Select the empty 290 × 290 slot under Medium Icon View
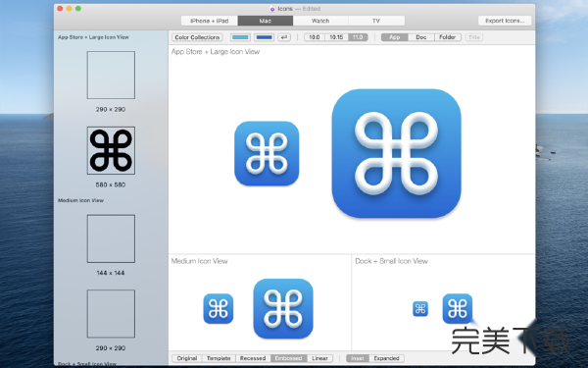This screenshot has width=588, height=368. click(x=111, y=314)
